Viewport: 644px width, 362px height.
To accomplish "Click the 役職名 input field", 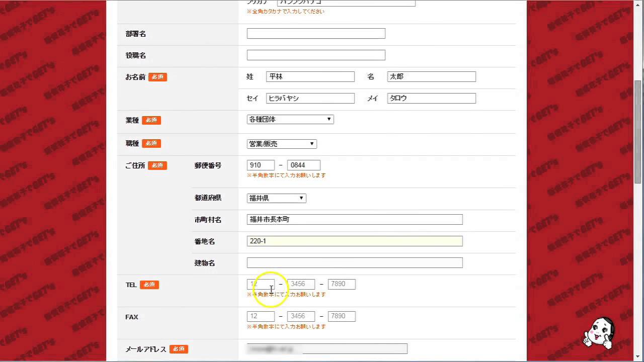I will click(316, 55).
